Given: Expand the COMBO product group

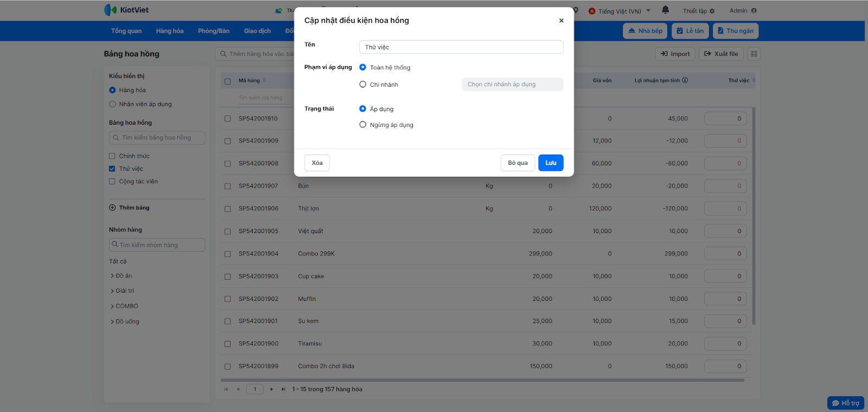Looking at the screenshot, I should [x=112, y=306].
